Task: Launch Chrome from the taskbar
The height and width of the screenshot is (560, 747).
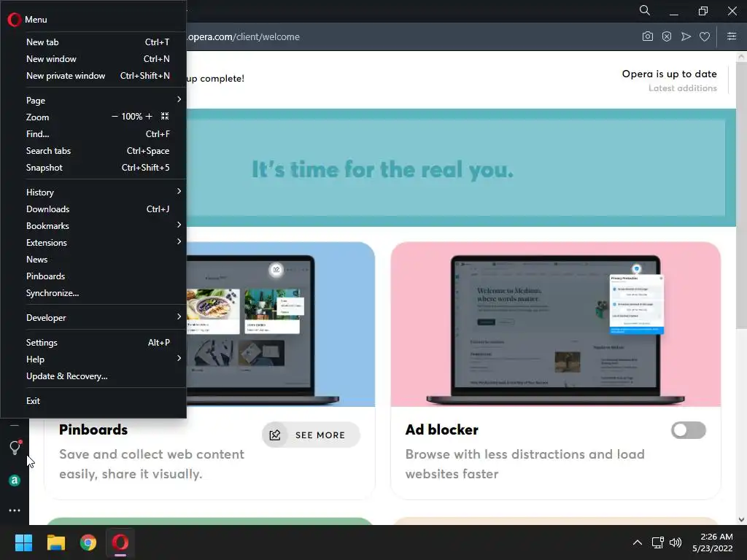Action: [88, 542]
